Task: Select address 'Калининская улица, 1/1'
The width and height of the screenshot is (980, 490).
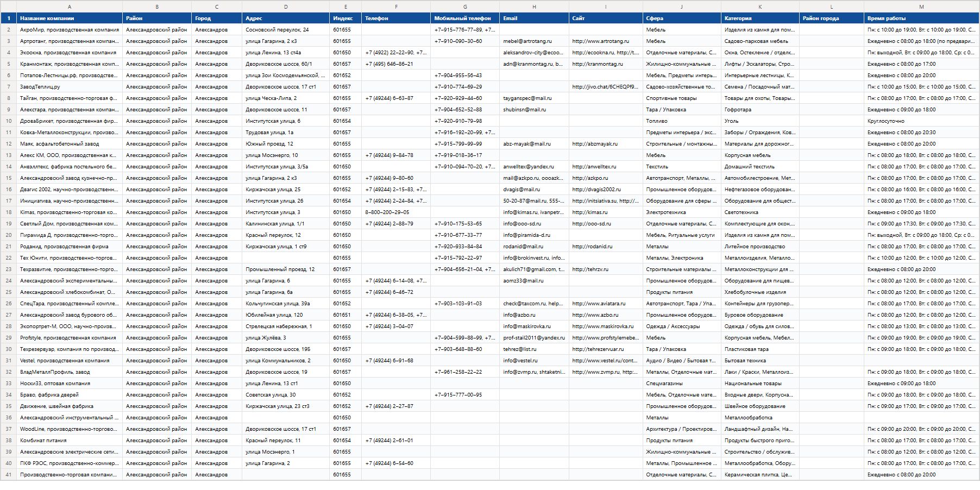Action: click(286, 223)
